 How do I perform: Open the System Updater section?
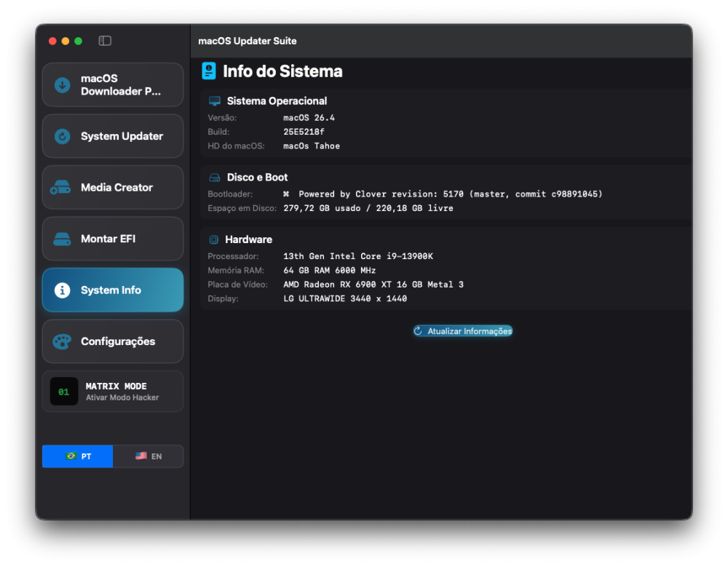coord(113,136)
